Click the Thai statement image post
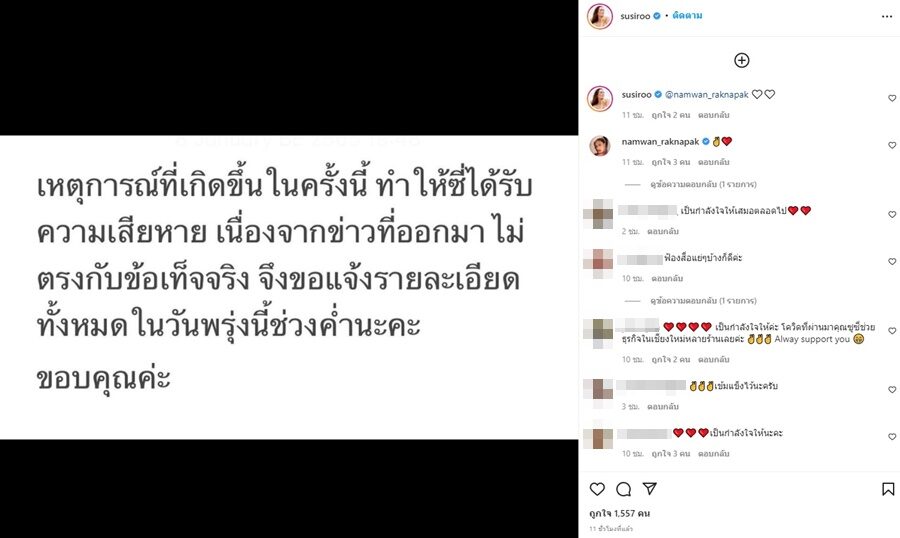The width and height of the screenshot is (900, 538). coord(289,269)
